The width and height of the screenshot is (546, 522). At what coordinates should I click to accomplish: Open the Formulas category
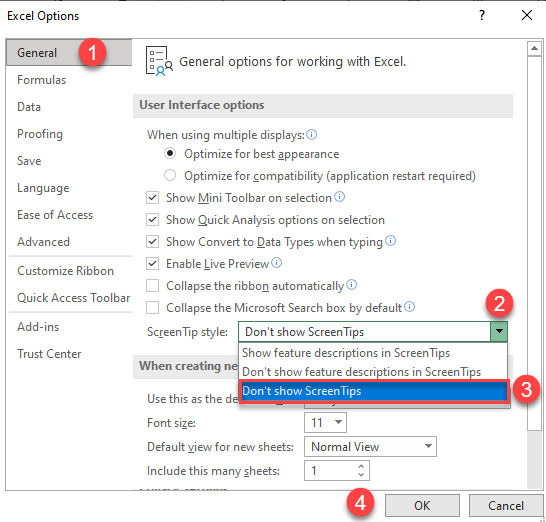(x=41, y=80)
